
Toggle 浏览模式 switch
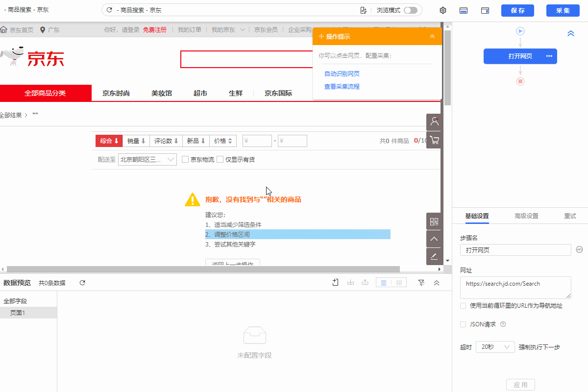(411, 10)
